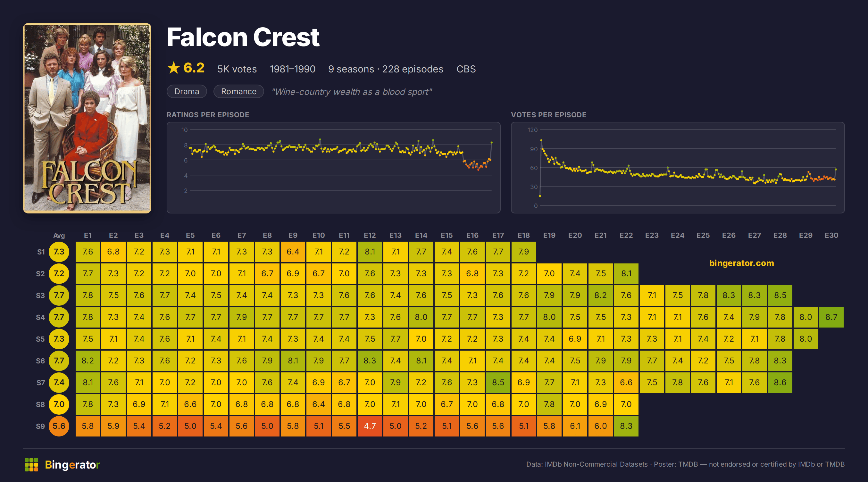Image resolution: width=868 pixels, height=482 pixels.
Task: Select the S9 E12 cell rated 4.7
Action: [x=370, y=426]
